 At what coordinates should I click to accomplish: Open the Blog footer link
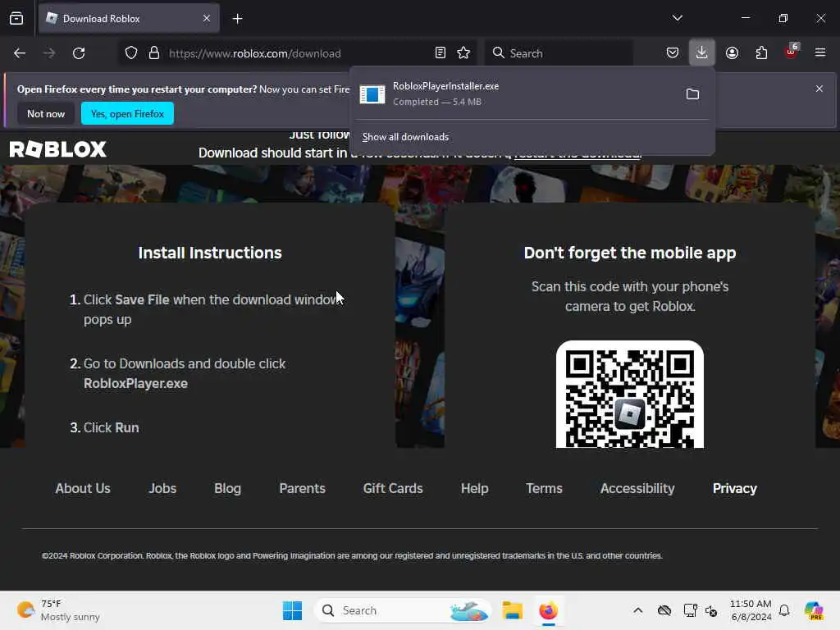point(228,489)
